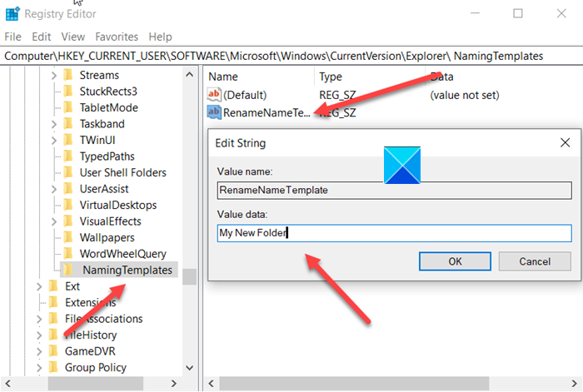The image size is (583, 392).
Task: Expand the TWinUI key
Action: point(54,141)
